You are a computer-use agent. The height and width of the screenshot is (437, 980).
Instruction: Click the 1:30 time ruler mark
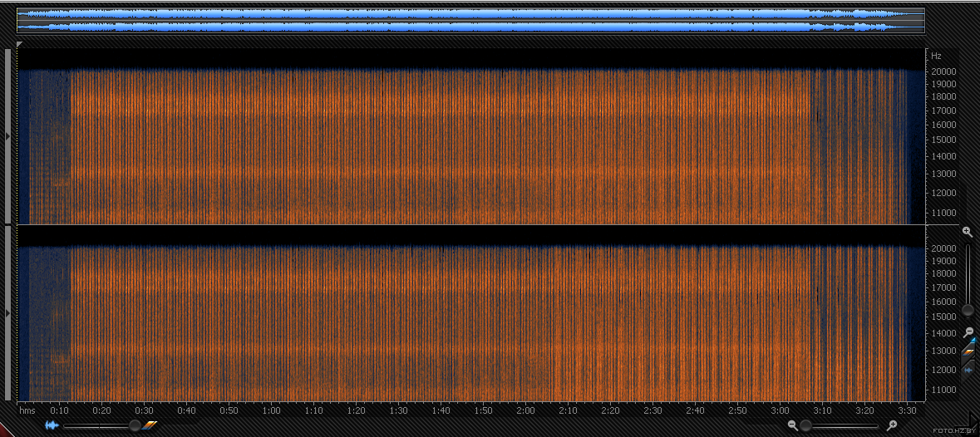coord(398,410)
